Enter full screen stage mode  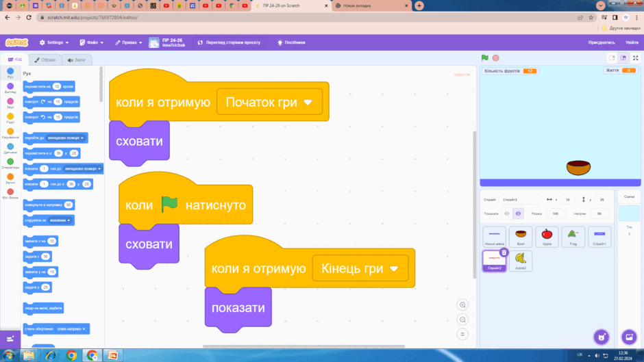[x=635, y=58]
